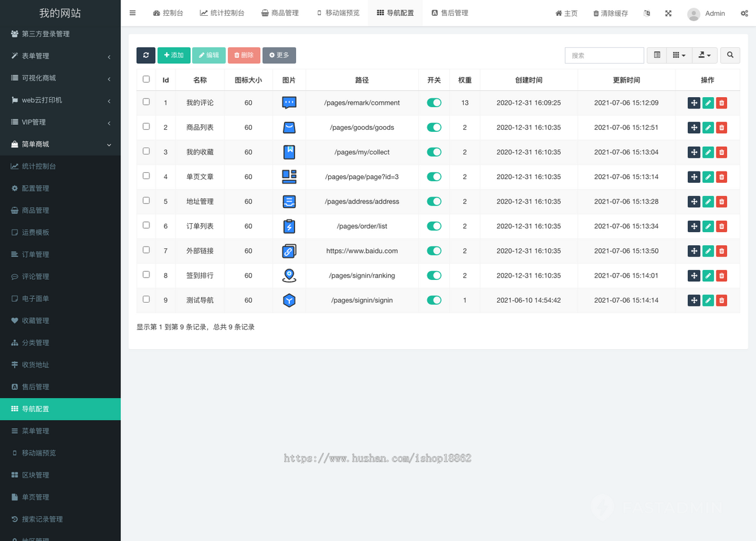Click the settings gear icon at top right
This screenshot has height=541, width=756.
(x=743, y=13)
